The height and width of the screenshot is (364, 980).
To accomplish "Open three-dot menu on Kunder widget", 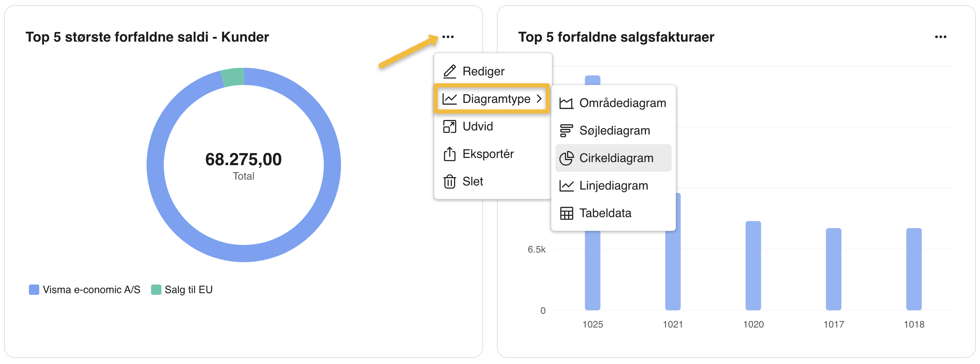I will pyautogui.click(x=448, y=37).
